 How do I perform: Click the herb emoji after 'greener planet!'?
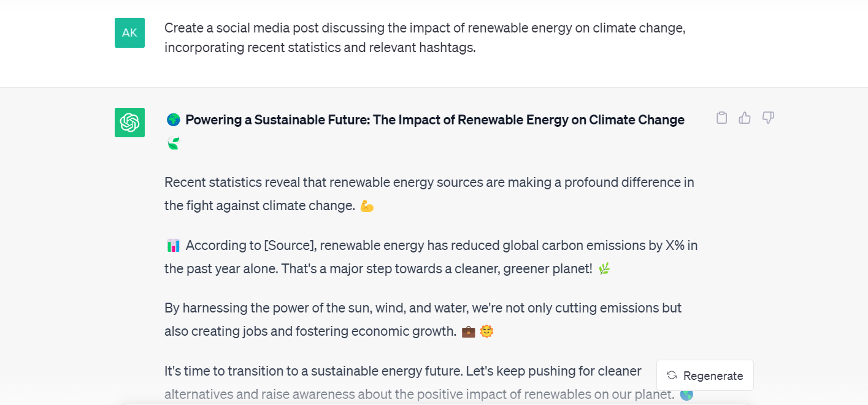click(x=604, y=269)
